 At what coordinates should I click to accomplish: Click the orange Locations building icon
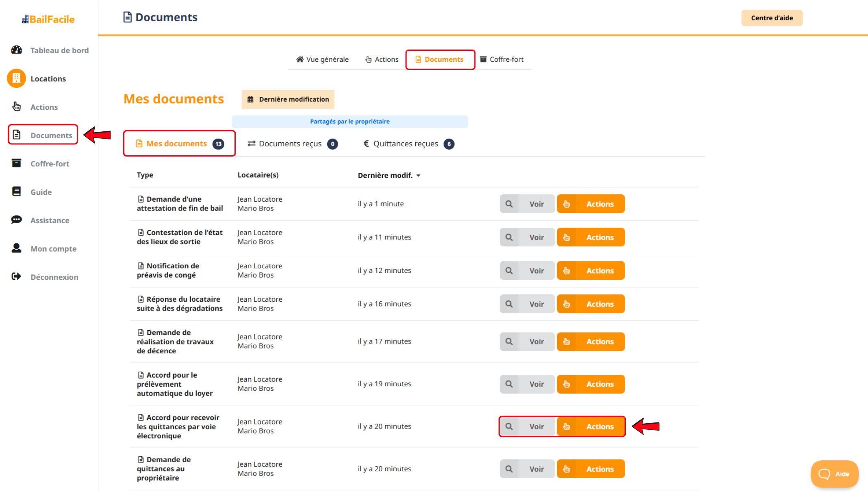[16, 78]
